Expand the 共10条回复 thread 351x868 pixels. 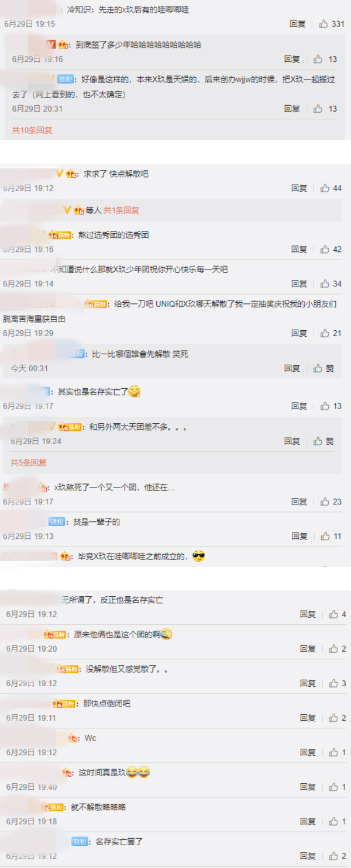tap(32, 130)
